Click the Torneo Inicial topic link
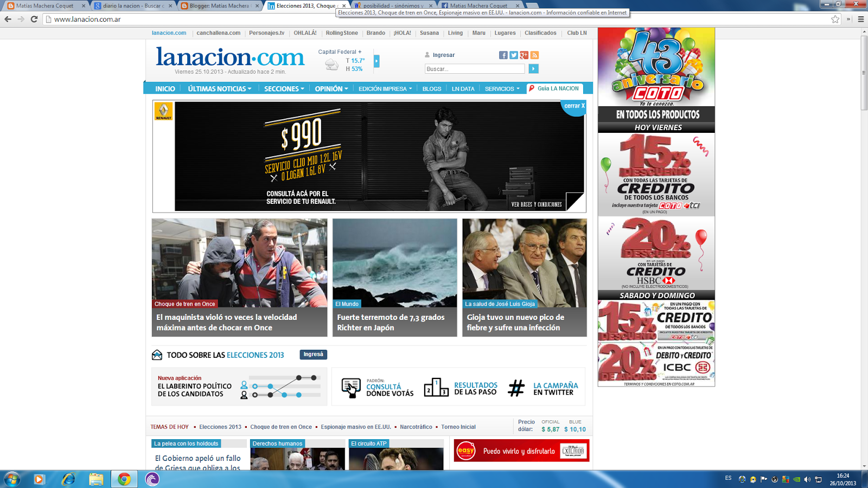Screen dimensions: 868x488 458,427
